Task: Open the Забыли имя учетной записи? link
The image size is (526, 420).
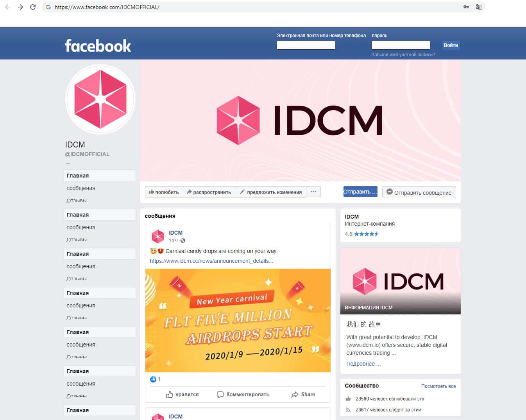Action: pos(403,55)
